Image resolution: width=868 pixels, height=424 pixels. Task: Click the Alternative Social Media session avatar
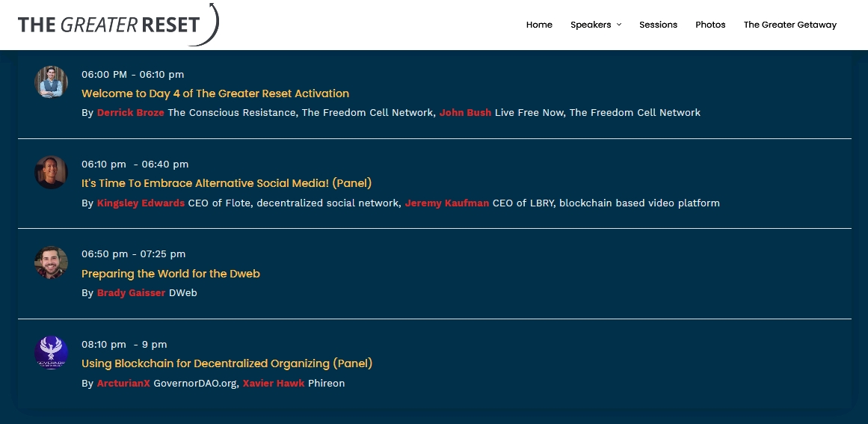[x=51, y=172]
